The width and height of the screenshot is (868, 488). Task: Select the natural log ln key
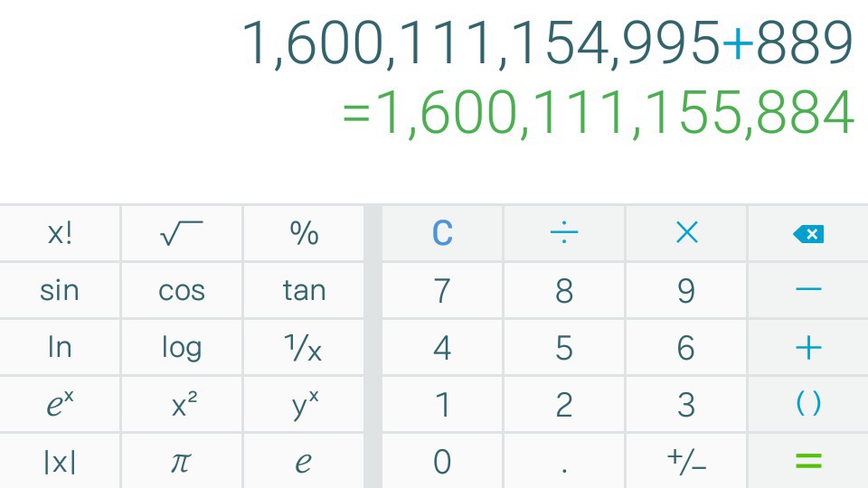point(60,347)
